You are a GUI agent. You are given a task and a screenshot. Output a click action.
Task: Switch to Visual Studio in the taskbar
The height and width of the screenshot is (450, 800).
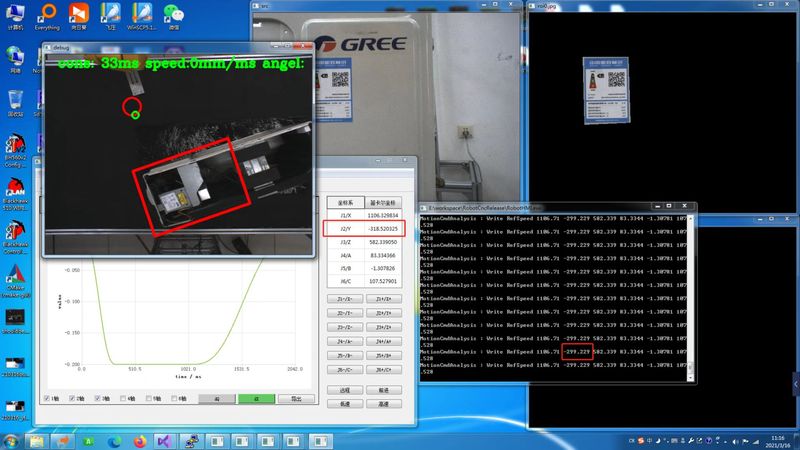164,441
